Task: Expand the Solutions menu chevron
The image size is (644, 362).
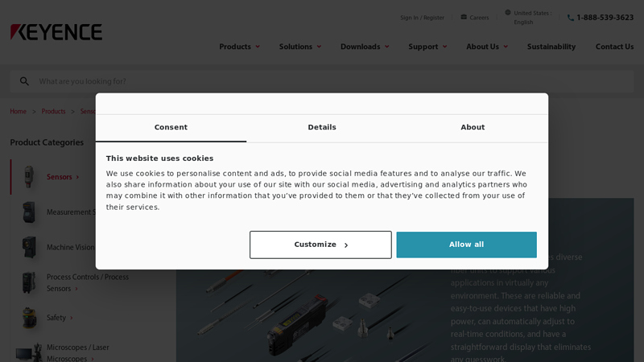Action: tap(319, 47)
